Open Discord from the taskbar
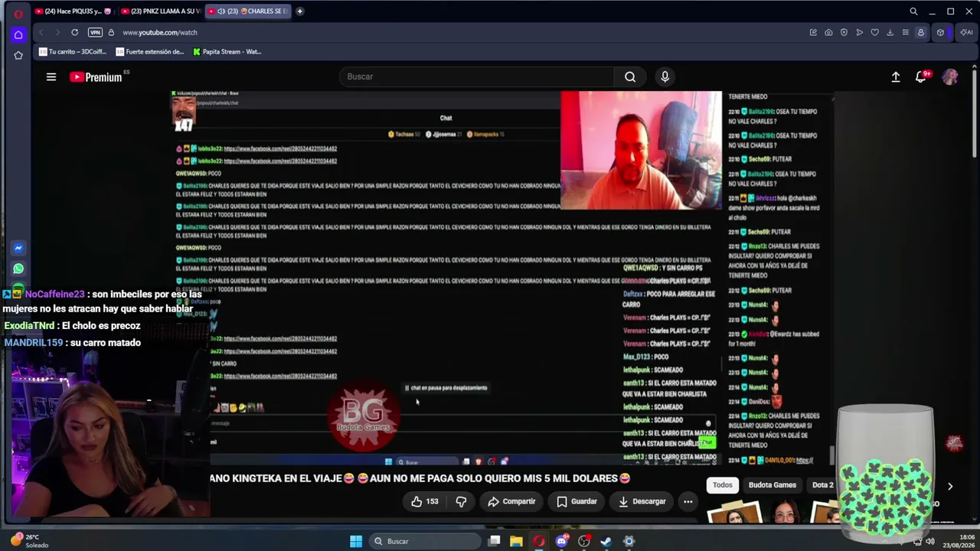980x551 pixels. [562, 541]
